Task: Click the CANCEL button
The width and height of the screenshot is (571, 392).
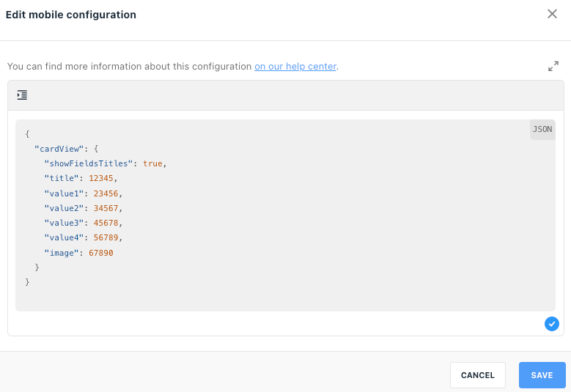Action: pyautogui.click(x=477, y=375)
